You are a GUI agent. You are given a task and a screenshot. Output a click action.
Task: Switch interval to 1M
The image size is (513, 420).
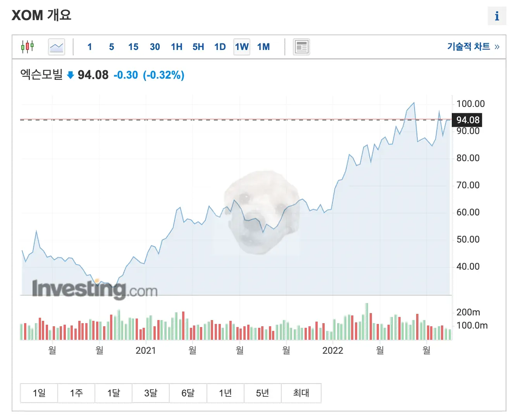(x=263, y=47)
